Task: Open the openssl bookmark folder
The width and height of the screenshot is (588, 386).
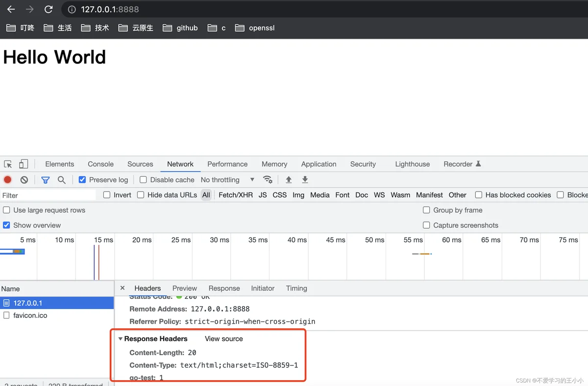Action: pos(255,28)
